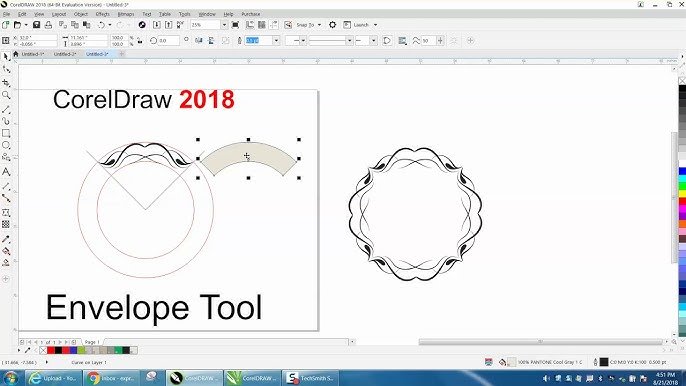Open the zoom level dropdown
Screen dimensions: 686x386
tap(224, 25)
